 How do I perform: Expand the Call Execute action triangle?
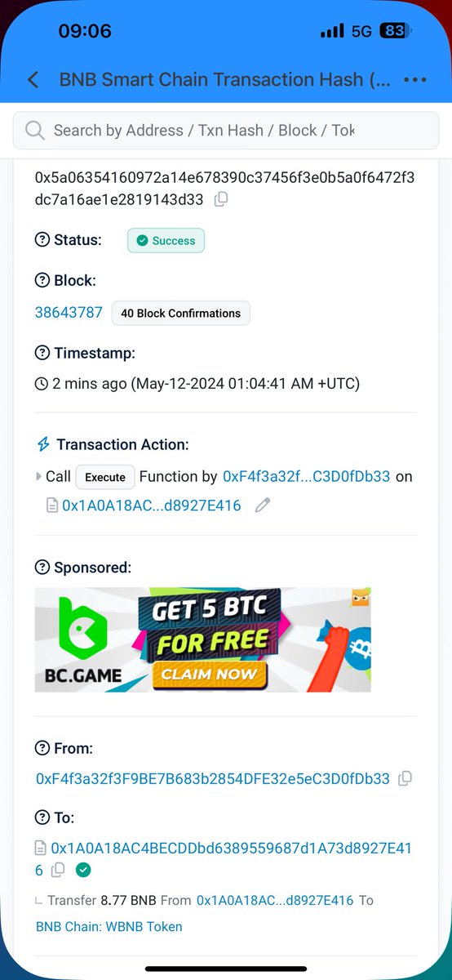click(38, 476)
